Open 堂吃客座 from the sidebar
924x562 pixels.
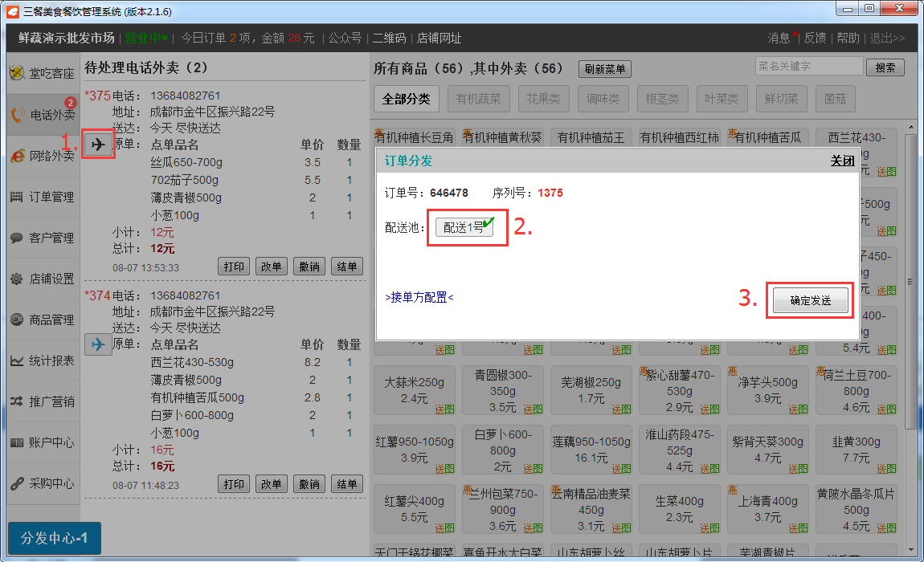click(x=43, y=74)
